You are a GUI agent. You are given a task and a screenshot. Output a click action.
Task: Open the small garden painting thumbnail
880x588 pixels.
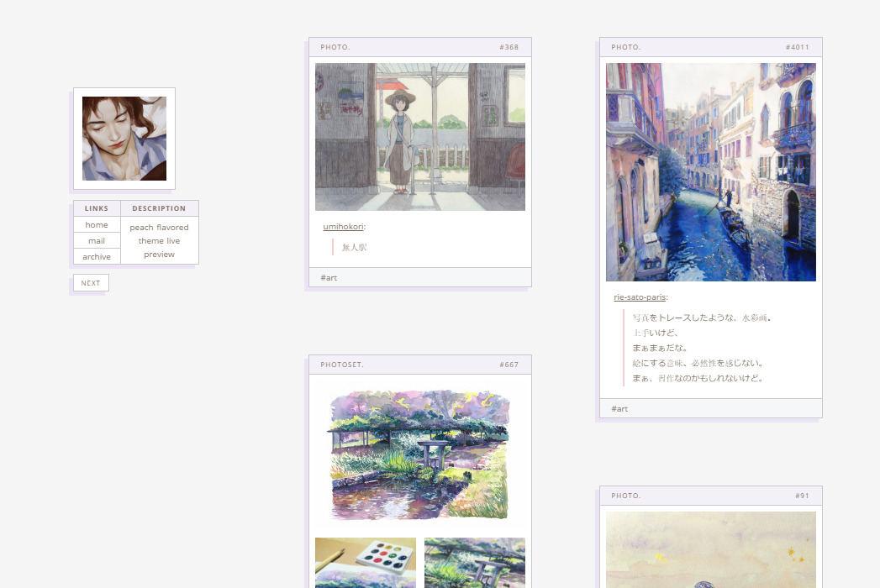[474, 563]
